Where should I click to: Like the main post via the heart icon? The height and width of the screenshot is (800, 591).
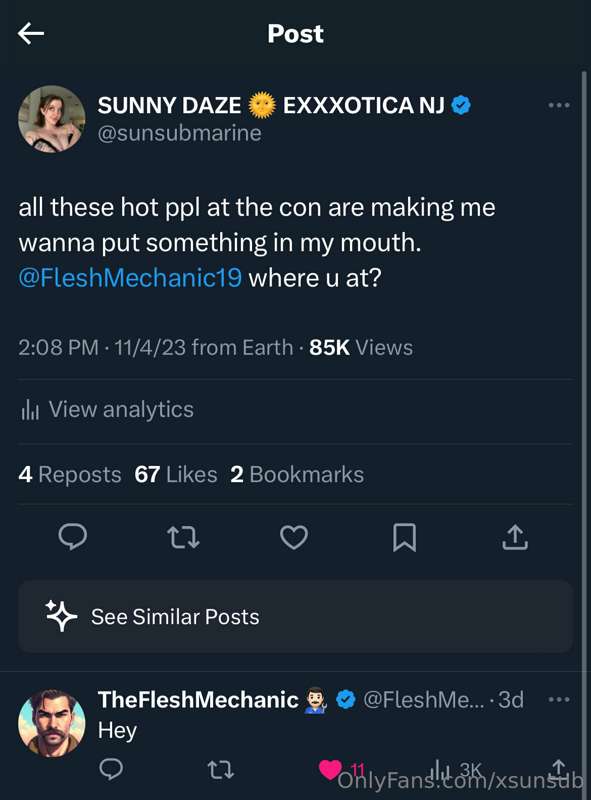[x=294, y=537]
